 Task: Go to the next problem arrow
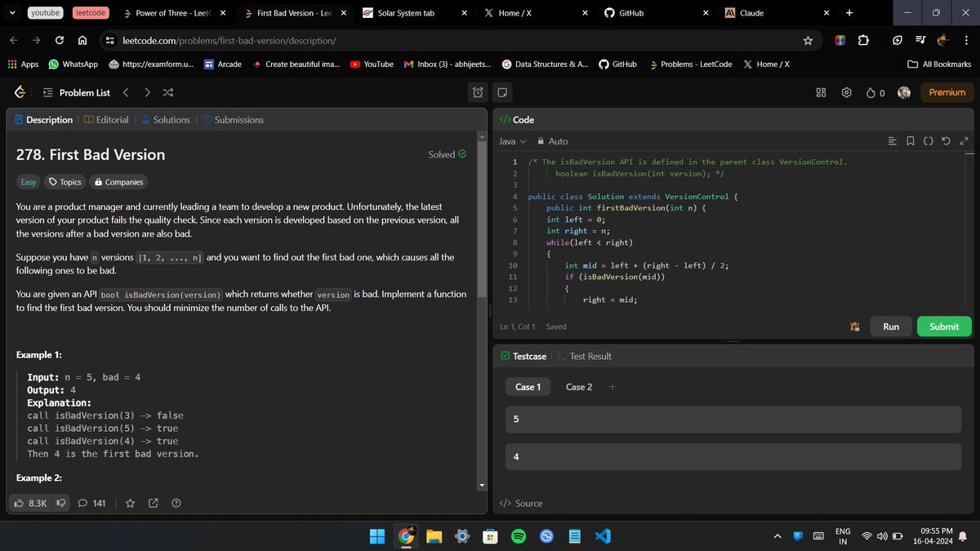147,92
